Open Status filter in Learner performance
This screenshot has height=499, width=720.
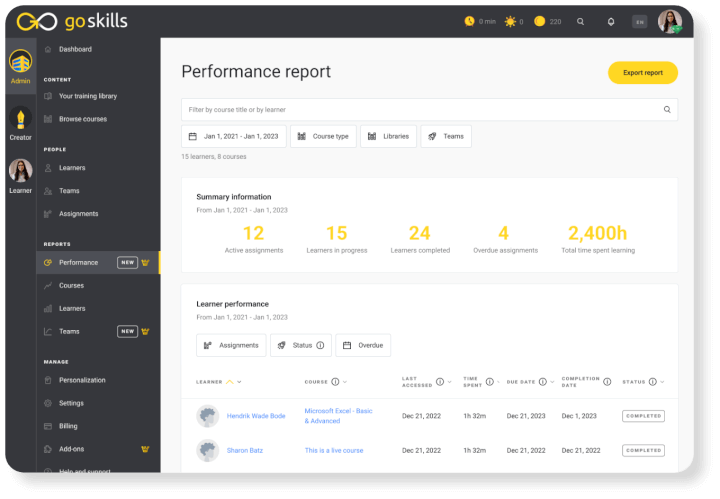click(x=301, y=345)
